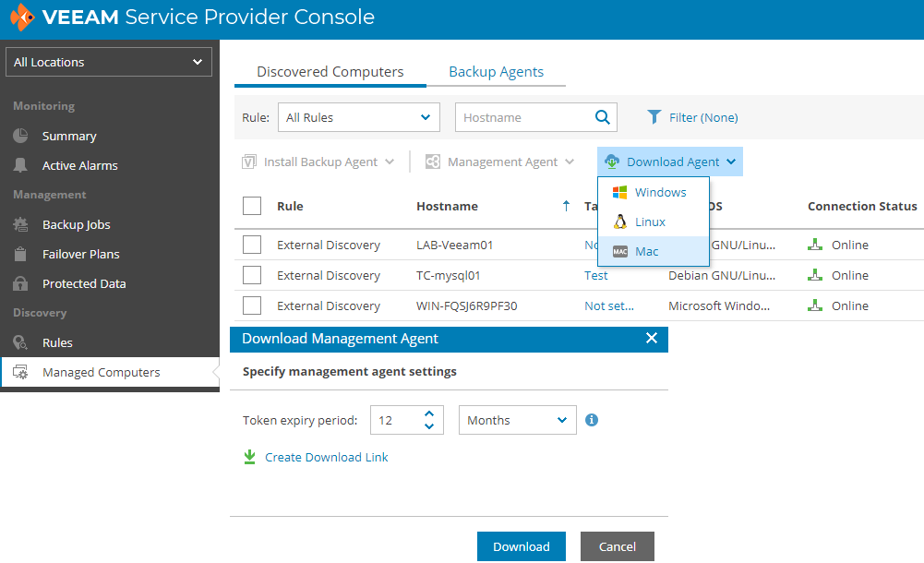The image size is (924, 563).
Task: Check the WIN-FQSJ6R9PF30 row checkbox
Action: click(x=252, y=305)
